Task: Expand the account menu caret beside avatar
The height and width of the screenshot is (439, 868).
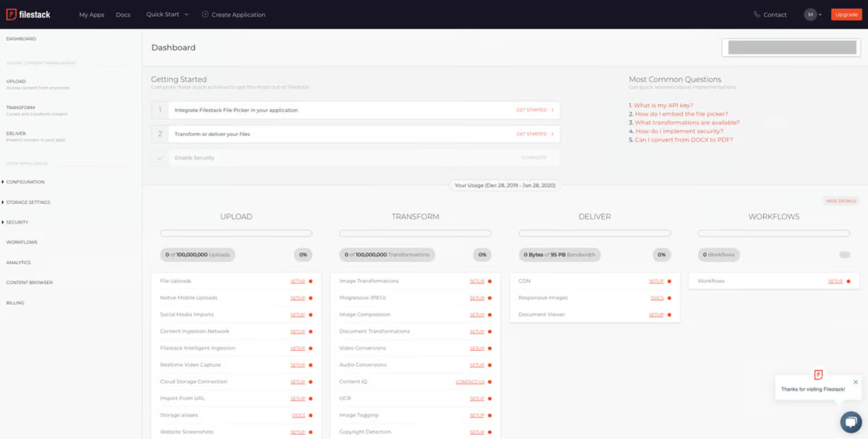Action: point(820,15)
